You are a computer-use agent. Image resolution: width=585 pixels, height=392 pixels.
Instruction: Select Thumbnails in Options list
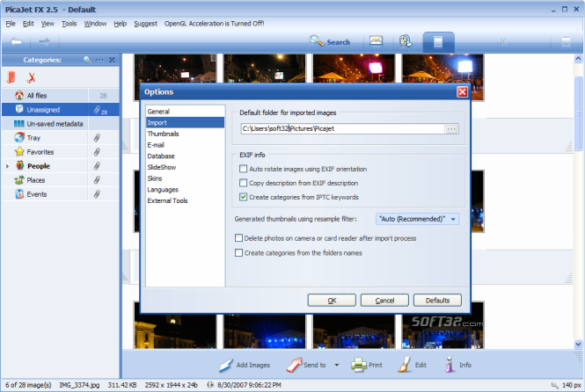pos(185,134)
